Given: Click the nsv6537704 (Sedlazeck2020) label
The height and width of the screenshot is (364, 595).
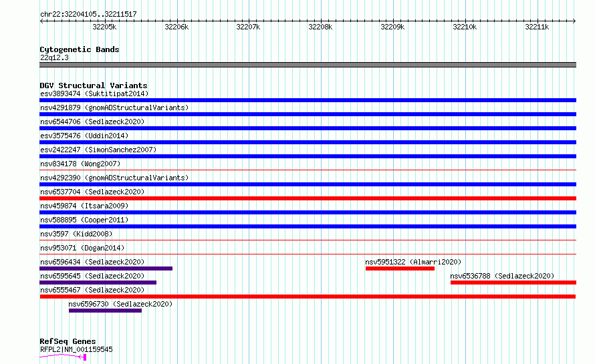Looking at the screenshot, I should click(92, 192).
